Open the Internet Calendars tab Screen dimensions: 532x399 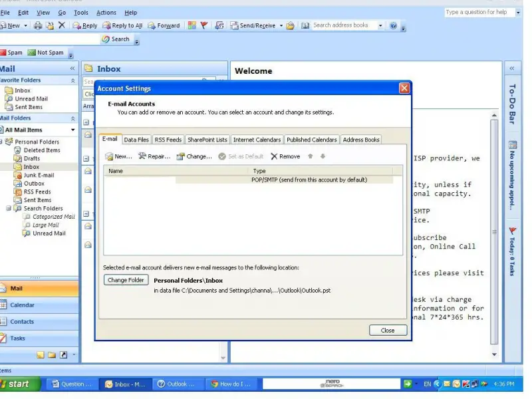point(257,140)
